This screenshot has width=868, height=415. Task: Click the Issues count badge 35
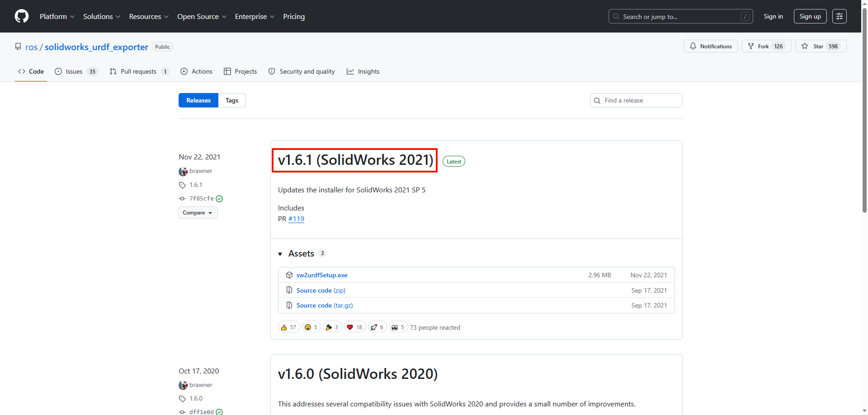pos(92,71)
